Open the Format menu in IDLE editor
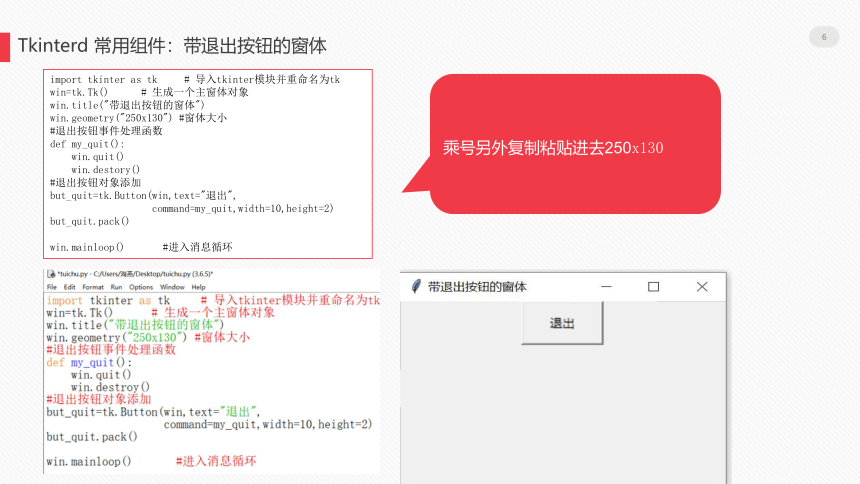 [x=93, y=287]
